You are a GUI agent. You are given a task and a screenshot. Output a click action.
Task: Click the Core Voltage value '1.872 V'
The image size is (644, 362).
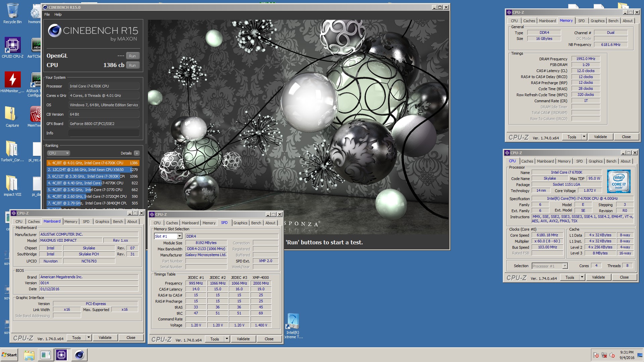(x=590, y=190)
